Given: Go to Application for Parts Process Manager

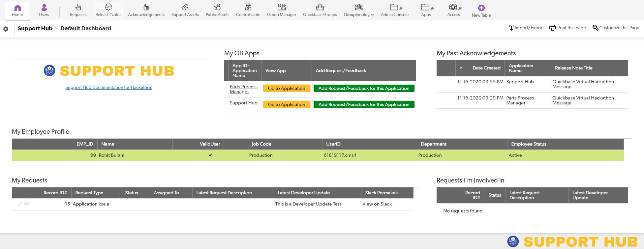Looking at the screenshot, I should point(287,88).
